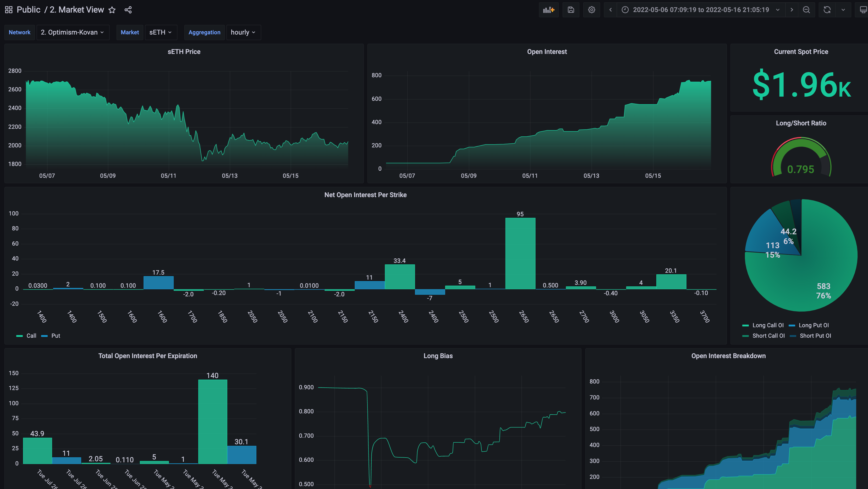
Task: Star this dashboard as favorite
Action: (x=112, y=10)
